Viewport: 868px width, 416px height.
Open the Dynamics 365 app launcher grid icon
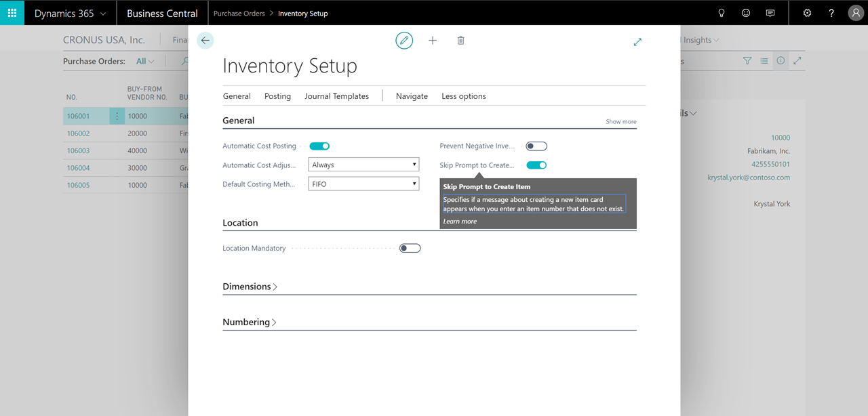click(x=12, y=12)
